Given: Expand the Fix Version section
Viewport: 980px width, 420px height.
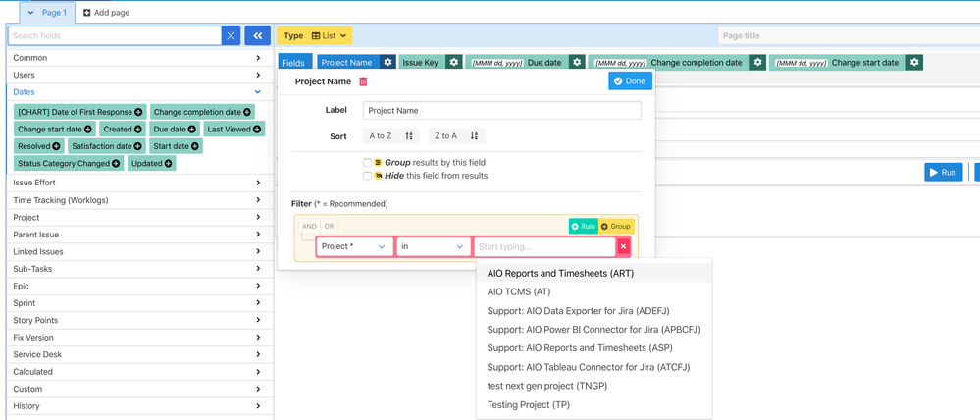Looking at the screenshot, I should tap(140, 338).
